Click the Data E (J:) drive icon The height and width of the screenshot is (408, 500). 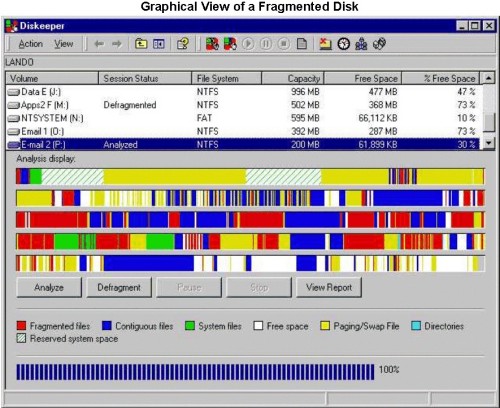(14, 92)
